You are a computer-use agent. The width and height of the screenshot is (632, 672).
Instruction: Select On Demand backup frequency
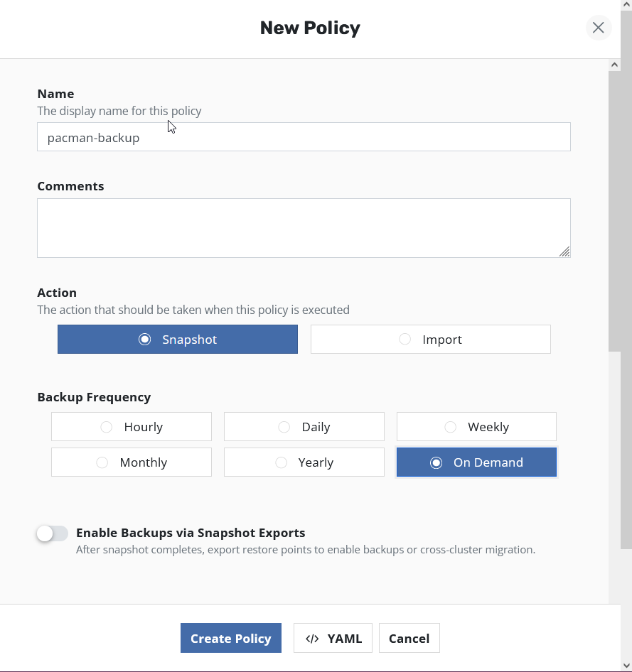tap(476, 462)
